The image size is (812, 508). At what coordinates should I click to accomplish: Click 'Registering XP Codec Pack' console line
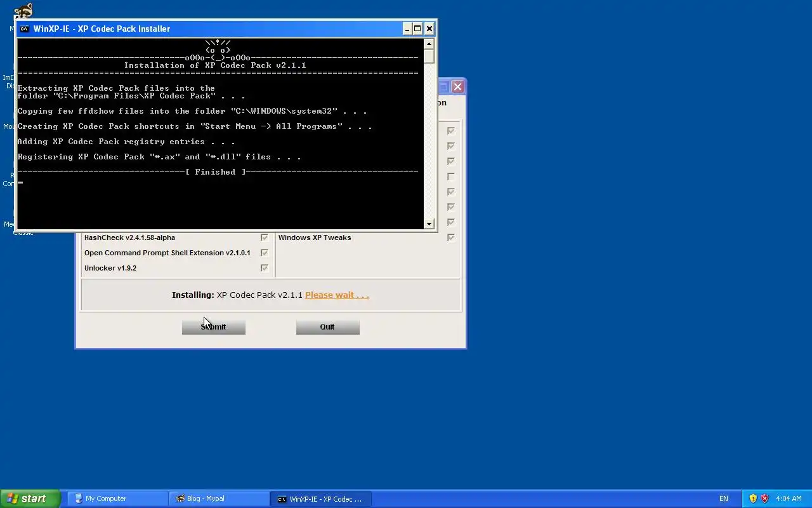pyautogui.click(x=159, y=157)
